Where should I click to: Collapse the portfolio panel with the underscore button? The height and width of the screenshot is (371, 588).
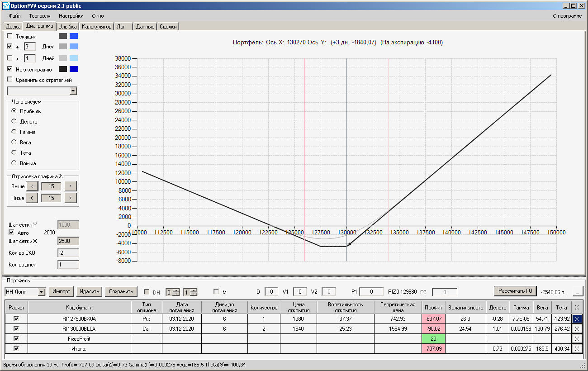[x=578, y=291]
